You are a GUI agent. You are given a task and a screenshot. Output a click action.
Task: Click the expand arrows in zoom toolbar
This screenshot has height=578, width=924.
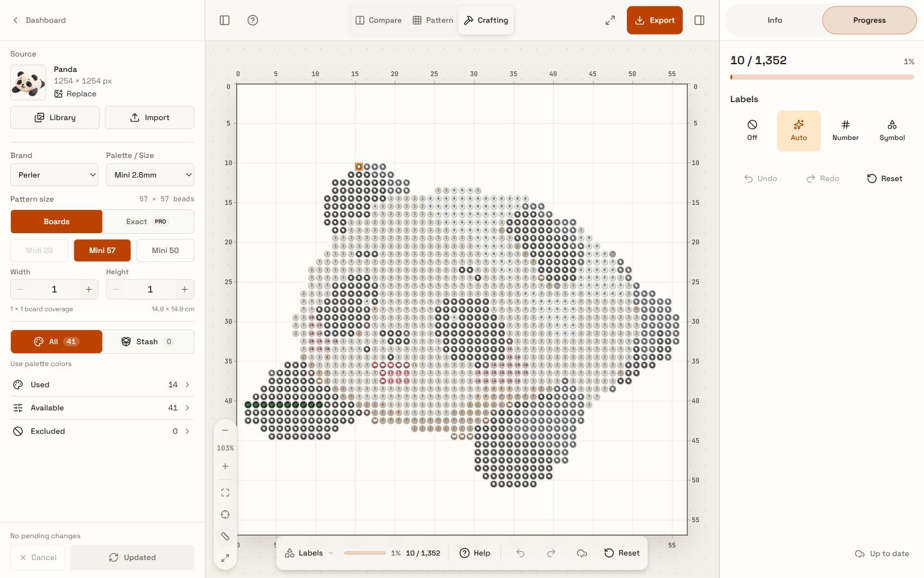click(225, 558)
